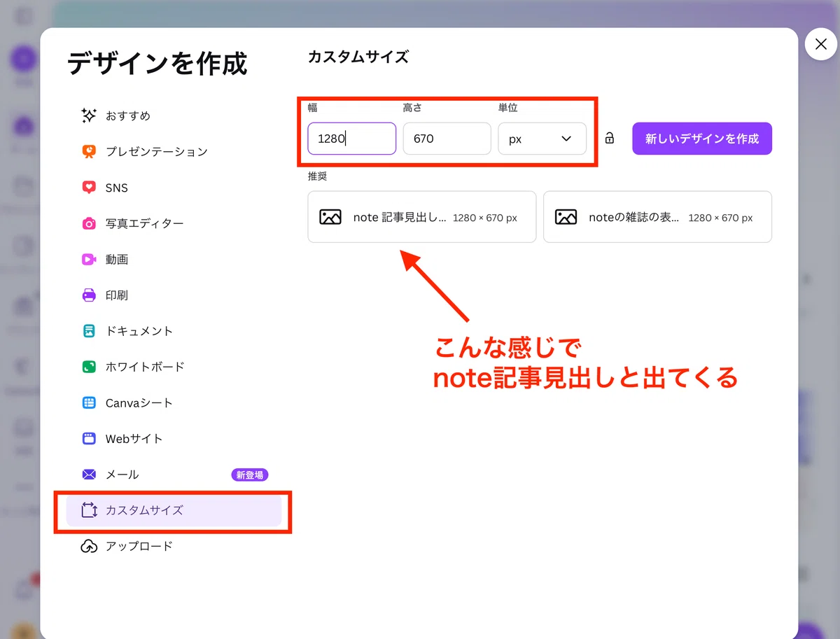
Task: Select 写真エディター in the sidebar
Action: pyautogui.click(x=174, y=223)
